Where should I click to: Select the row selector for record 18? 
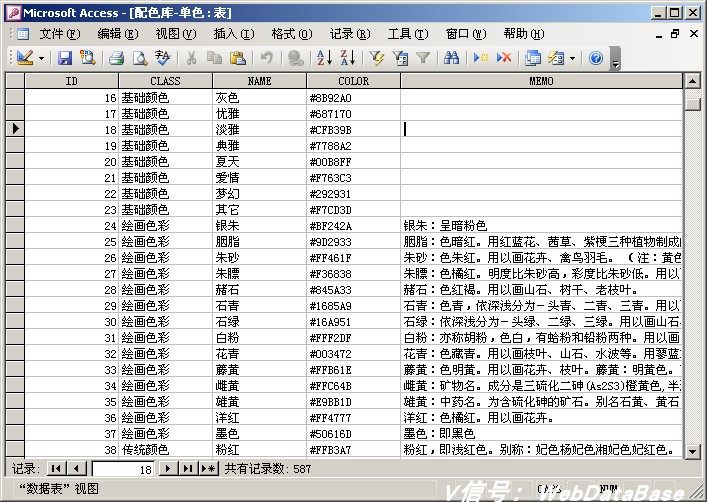tap(15, 129)
